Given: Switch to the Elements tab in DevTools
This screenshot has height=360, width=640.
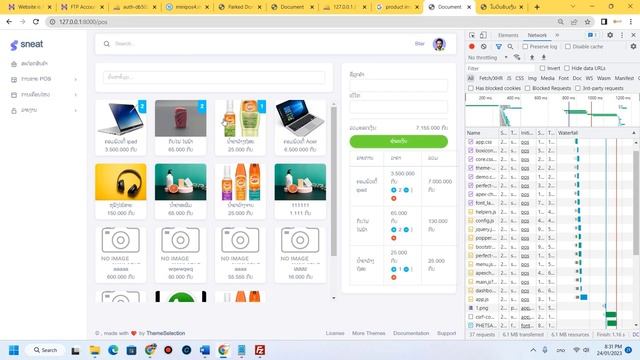Looking at the screenshot, I should (508, 35).
